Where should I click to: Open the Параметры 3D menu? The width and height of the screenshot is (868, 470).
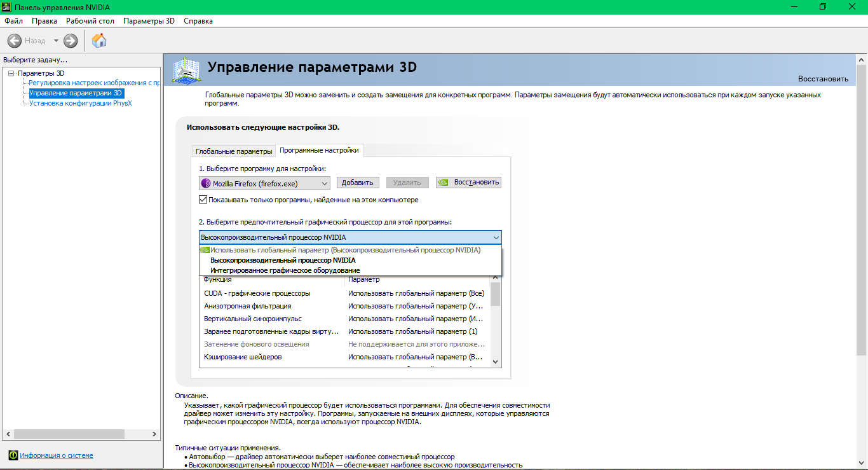pos(149,21)
